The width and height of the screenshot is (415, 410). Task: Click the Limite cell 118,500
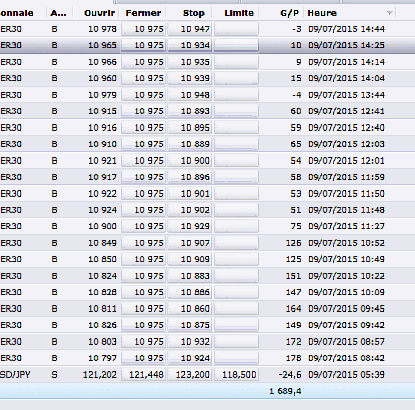pos(236,375)
